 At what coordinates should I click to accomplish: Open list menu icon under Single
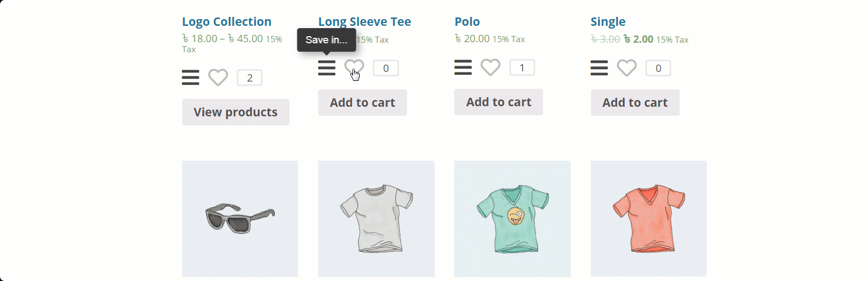pyautogui.click(x=599, y=68)
